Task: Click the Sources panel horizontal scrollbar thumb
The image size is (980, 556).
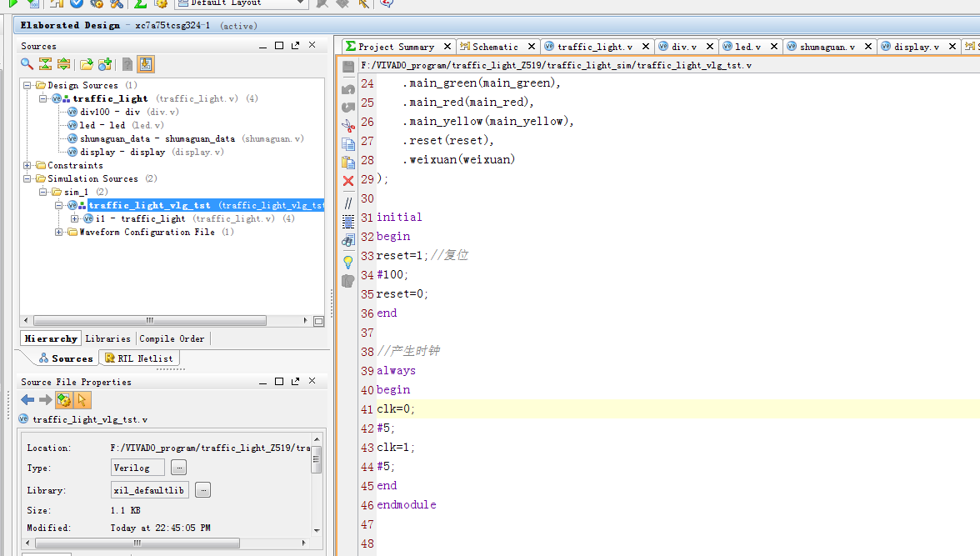Action: pyautogui.click(x=150, y=321)
